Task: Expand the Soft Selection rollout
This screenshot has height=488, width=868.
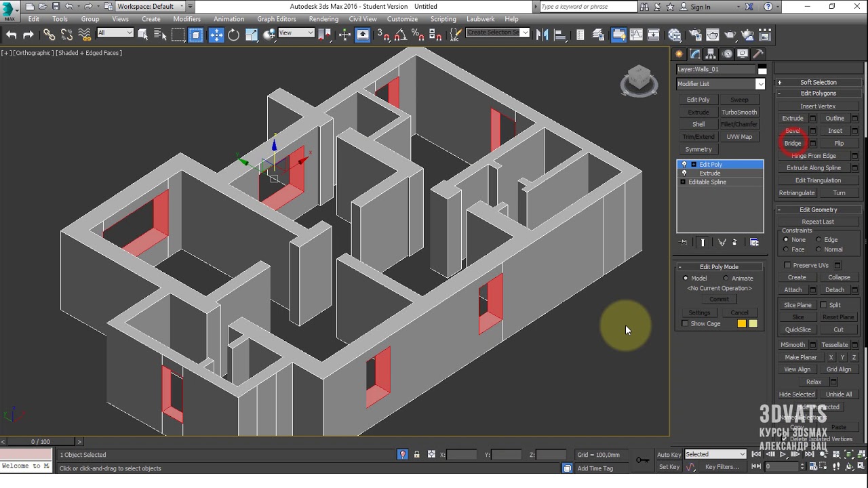Action: point(818,82)
